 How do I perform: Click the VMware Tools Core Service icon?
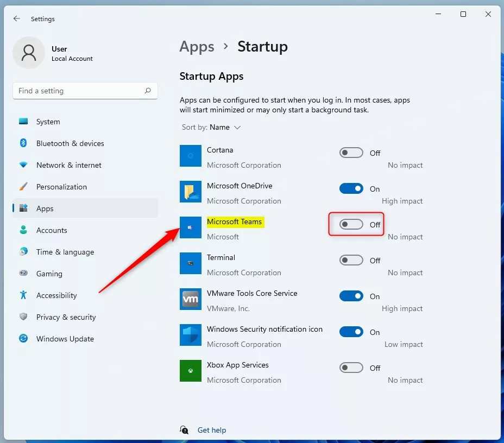191,299
